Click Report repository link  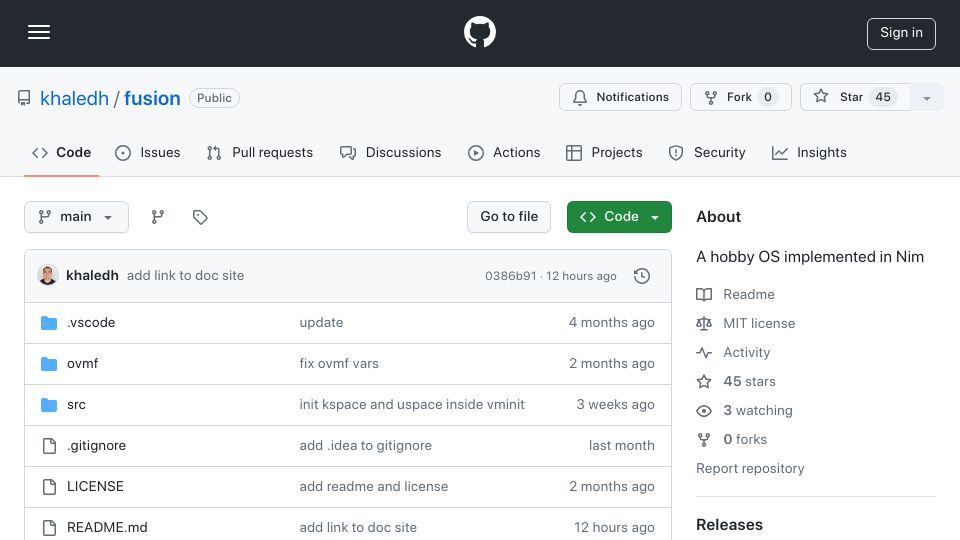(750, 468)
